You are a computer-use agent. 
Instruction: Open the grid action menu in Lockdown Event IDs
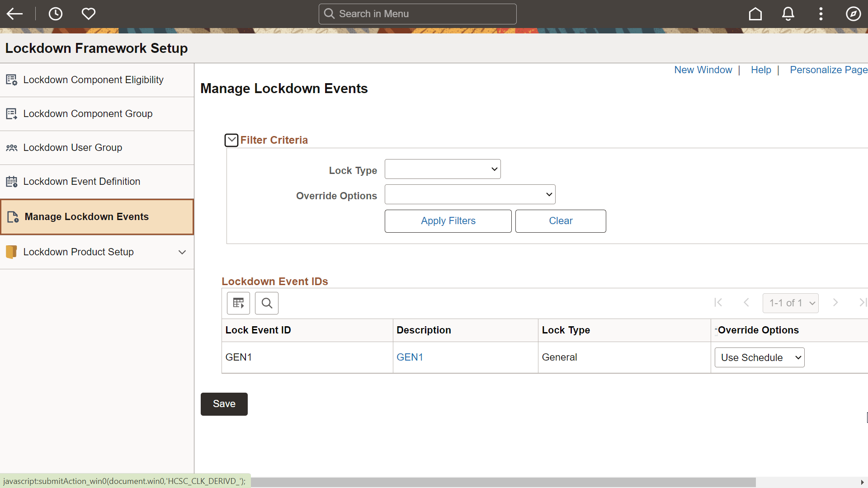pos(238,303)
